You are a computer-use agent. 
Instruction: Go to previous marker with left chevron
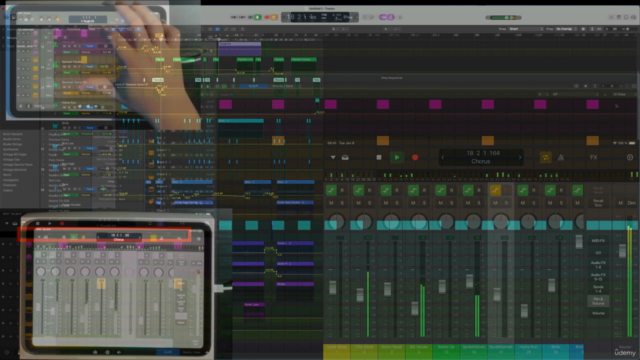tap(443, 157)
